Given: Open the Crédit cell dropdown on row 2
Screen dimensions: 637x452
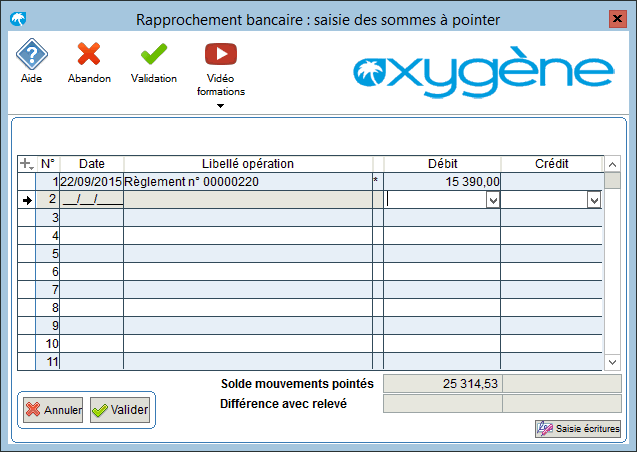Looking at the screenshot, I should (x=594, y=200).
